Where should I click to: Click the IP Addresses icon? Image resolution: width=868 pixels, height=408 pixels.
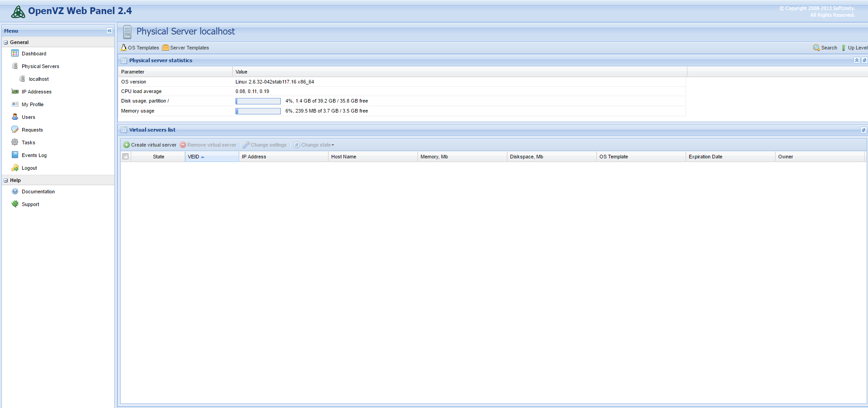click(15, 91)
